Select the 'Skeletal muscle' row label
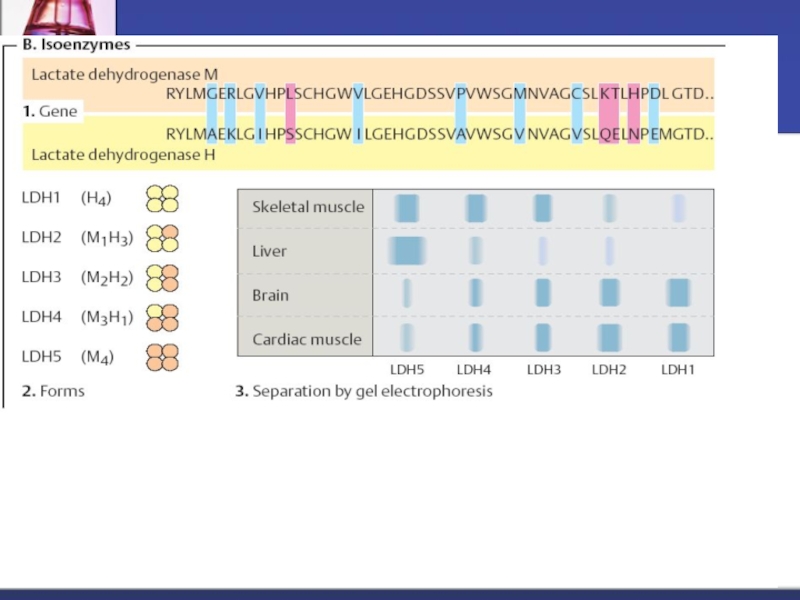800x600 pixels. point(308,207)
